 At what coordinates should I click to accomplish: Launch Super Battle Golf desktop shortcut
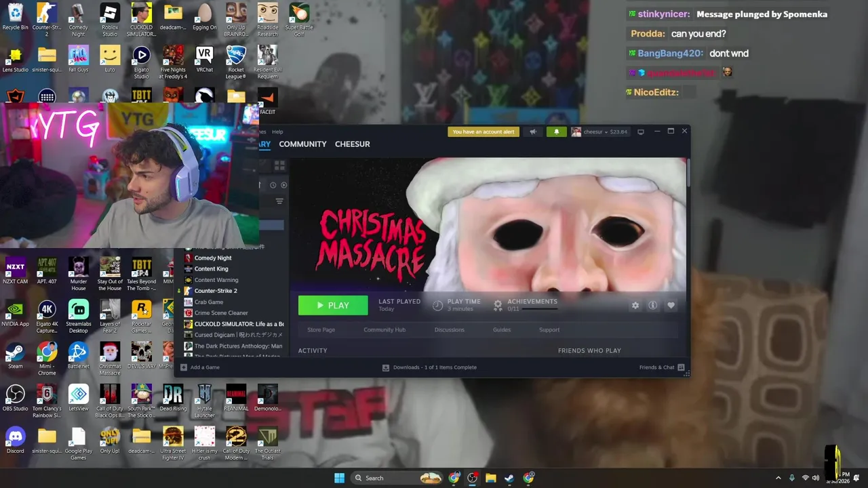coord(299,20)
